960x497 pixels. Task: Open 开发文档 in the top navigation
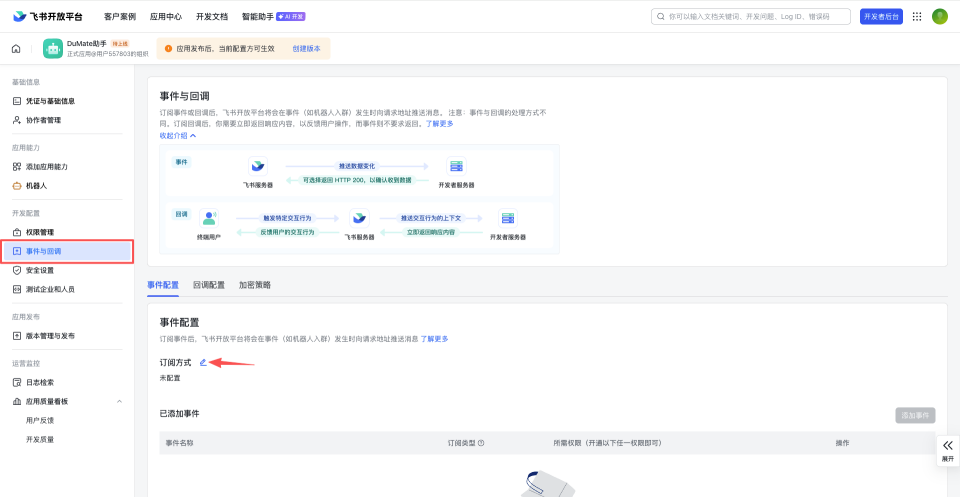coord(212,17)
